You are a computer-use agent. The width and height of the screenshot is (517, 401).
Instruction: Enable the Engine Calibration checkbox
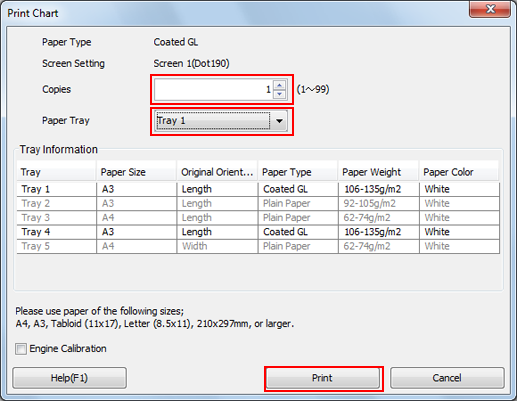21,349
